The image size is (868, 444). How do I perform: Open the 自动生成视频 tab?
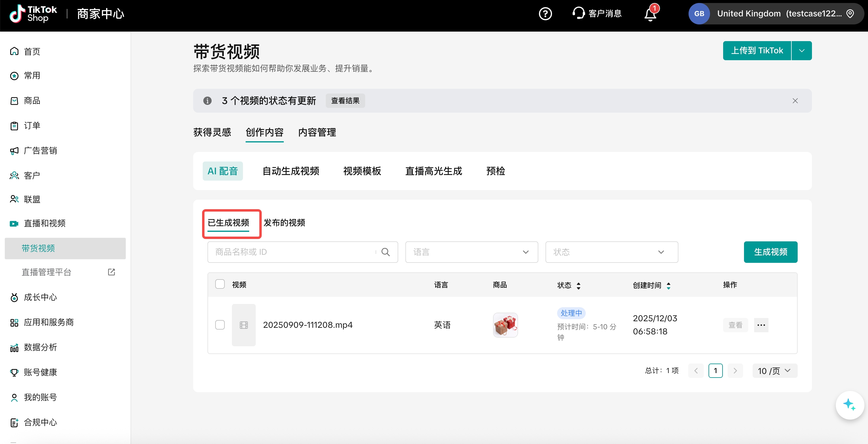tap(290, 171)
